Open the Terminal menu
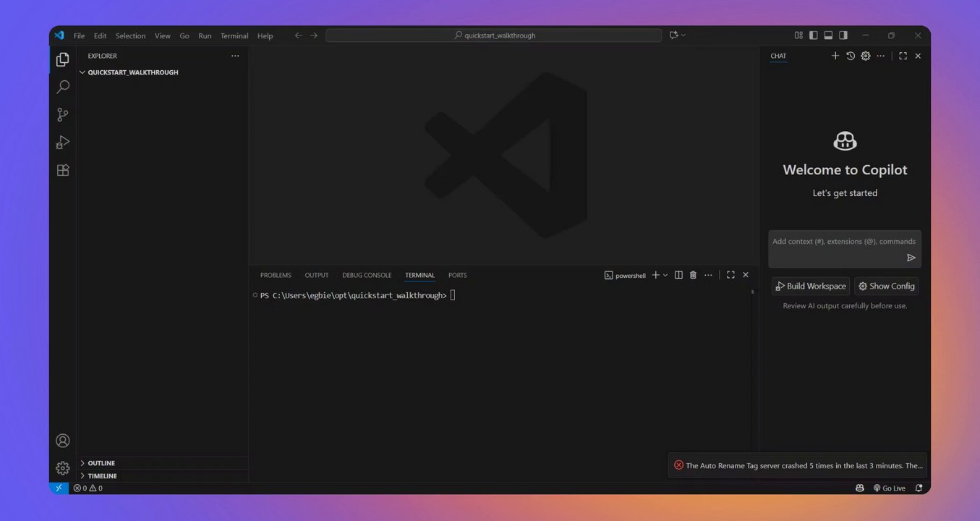The width and height of the screenshot is (980, 521). tap(234, 35)
